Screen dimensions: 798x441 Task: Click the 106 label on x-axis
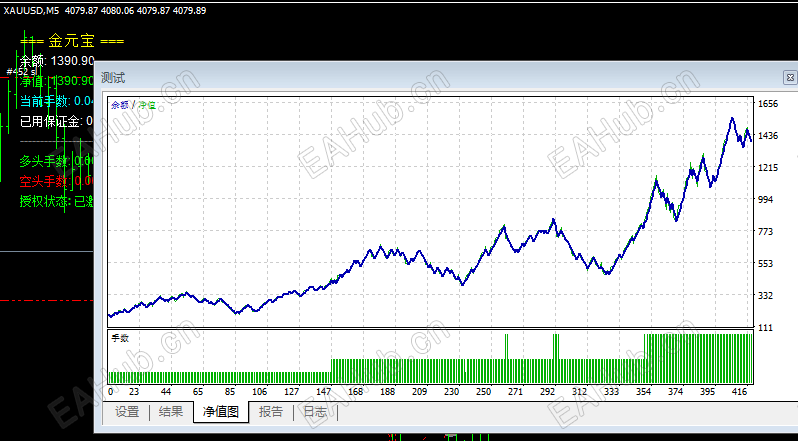point(260,392)
